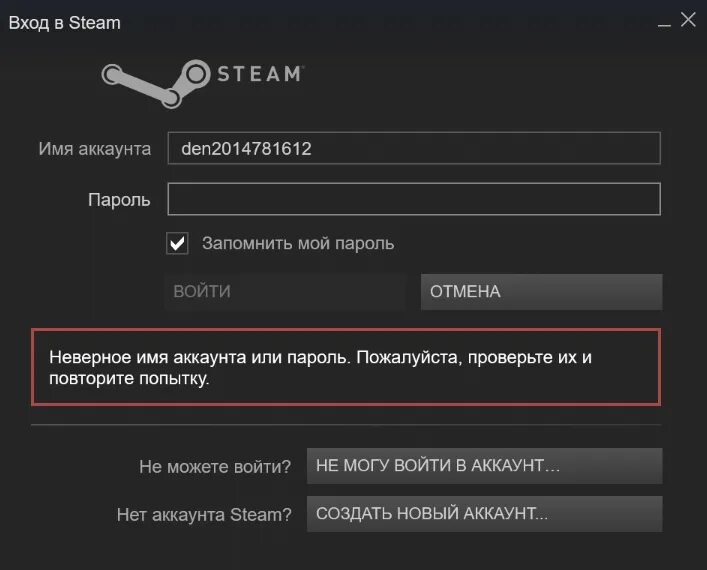Click the Пароль label text

pyautogui.click(x=119, y=200)
